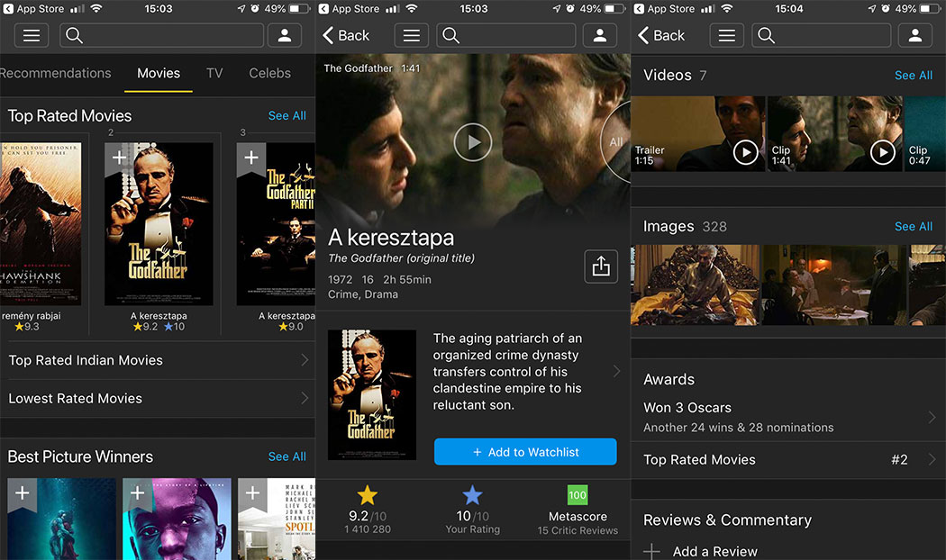This screenshot has height=560, width=946.
Task: Tap Add to Watchlist button
Action: [x=525, y=452]
